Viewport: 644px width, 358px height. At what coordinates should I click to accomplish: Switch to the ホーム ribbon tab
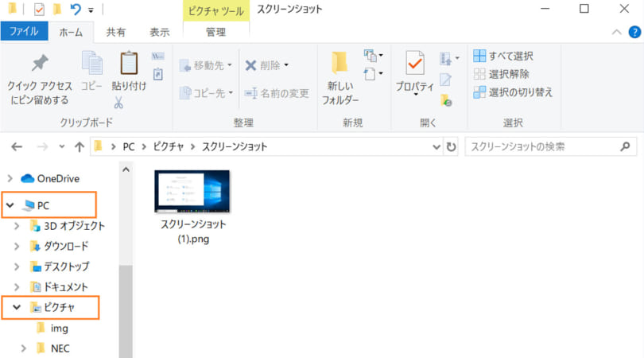pyautogui.click(x=71, y=32)
